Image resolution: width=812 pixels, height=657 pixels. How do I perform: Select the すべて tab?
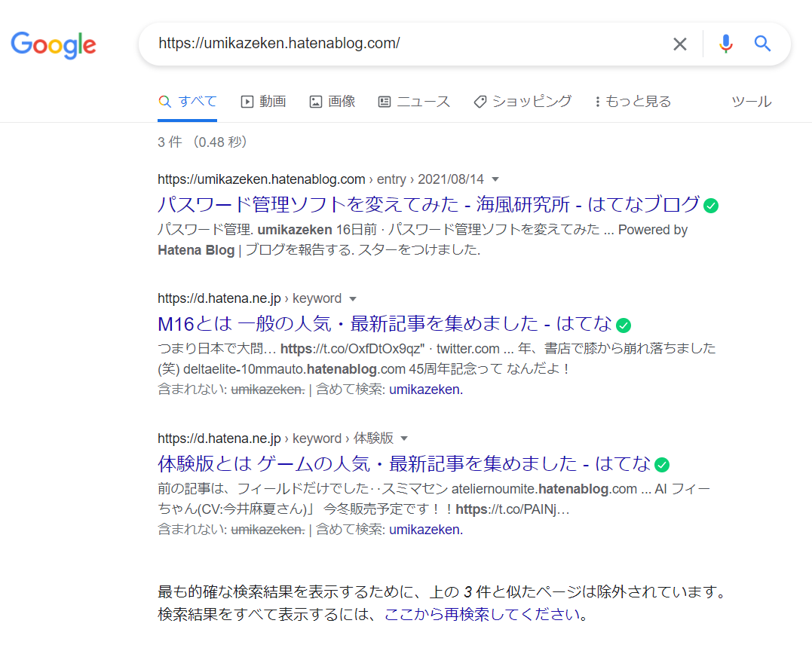[x=188, y=102]
